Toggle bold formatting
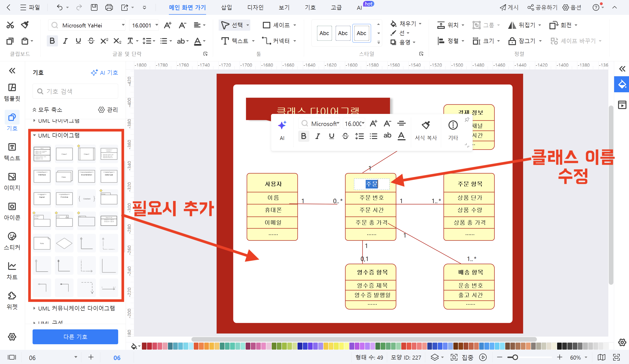This screenshot has width=629, height=364. pyautogui.click(x=52, y=41)
